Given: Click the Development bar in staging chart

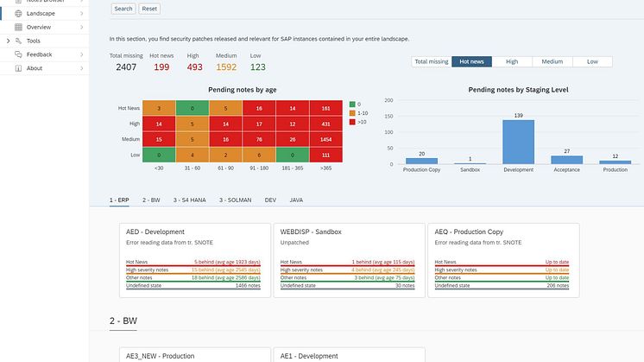Looking at the screenshot, I should [518, 141].
